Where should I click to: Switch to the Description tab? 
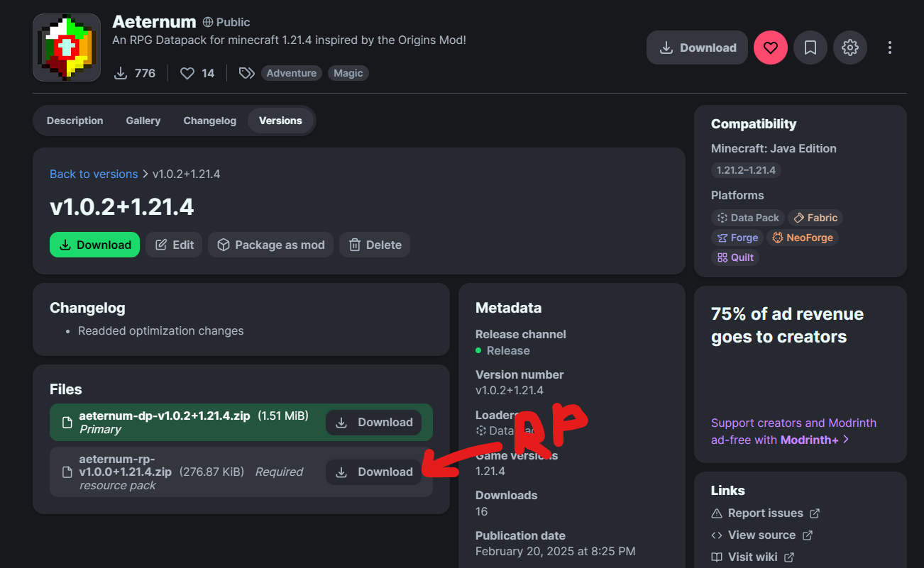pyautogui.click(x=75, y=121)
